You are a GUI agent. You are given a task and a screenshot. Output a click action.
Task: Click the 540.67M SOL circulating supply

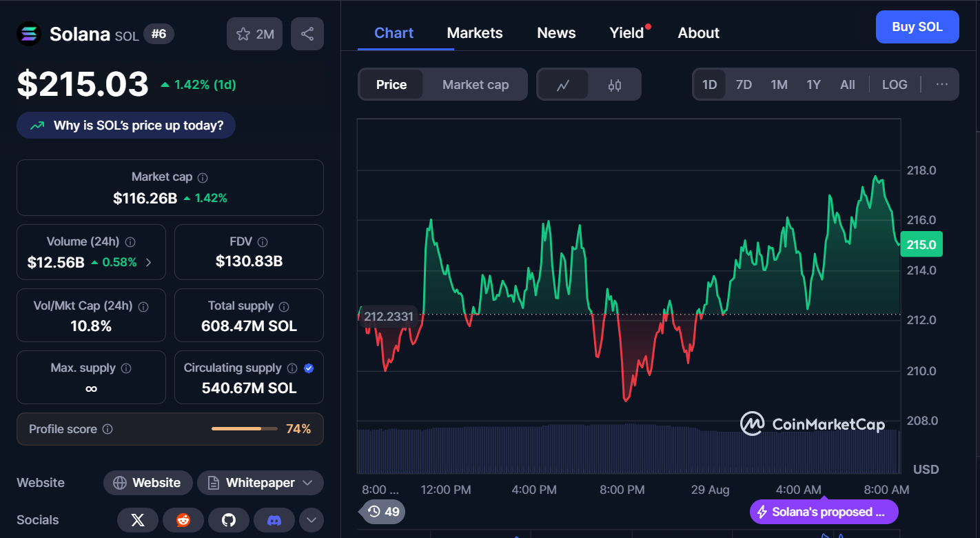[x=249, y=388]
